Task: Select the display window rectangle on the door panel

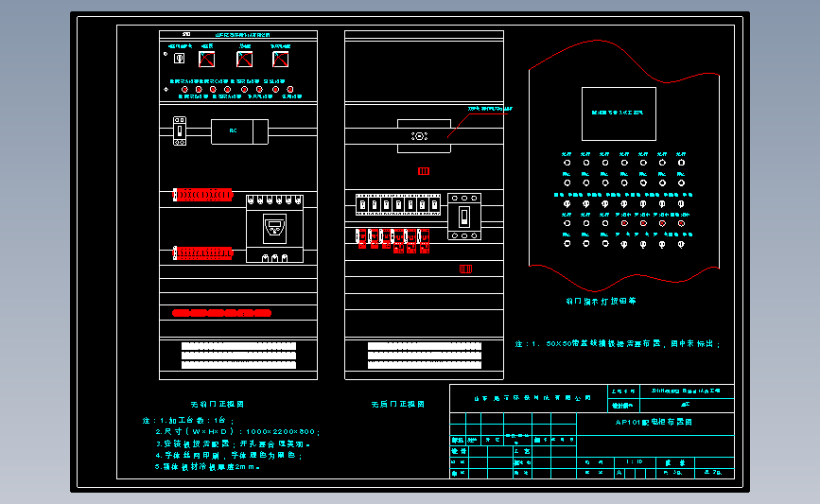Action: [619, 114]
